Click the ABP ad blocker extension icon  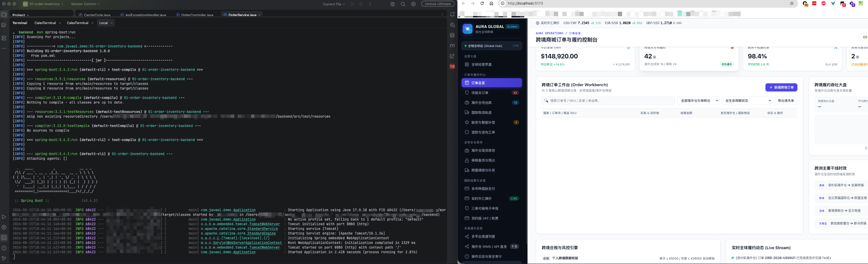tap(824, 3)
